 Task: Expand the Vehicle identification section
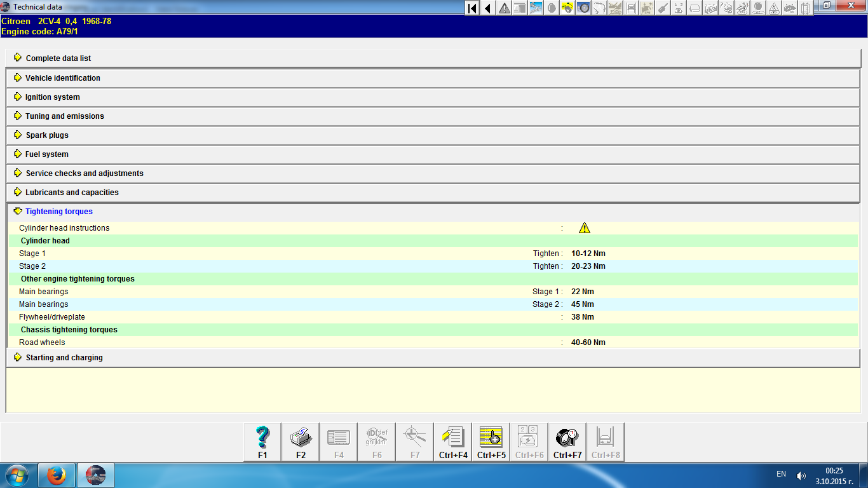click(62, 78)
